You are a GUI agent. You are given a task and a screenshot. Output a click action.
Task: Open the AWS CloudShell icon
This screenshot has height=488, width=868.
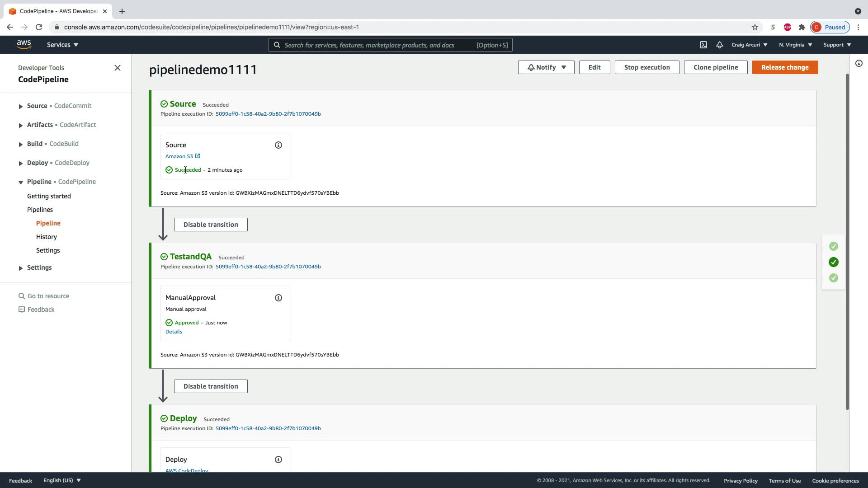[703, 45]
